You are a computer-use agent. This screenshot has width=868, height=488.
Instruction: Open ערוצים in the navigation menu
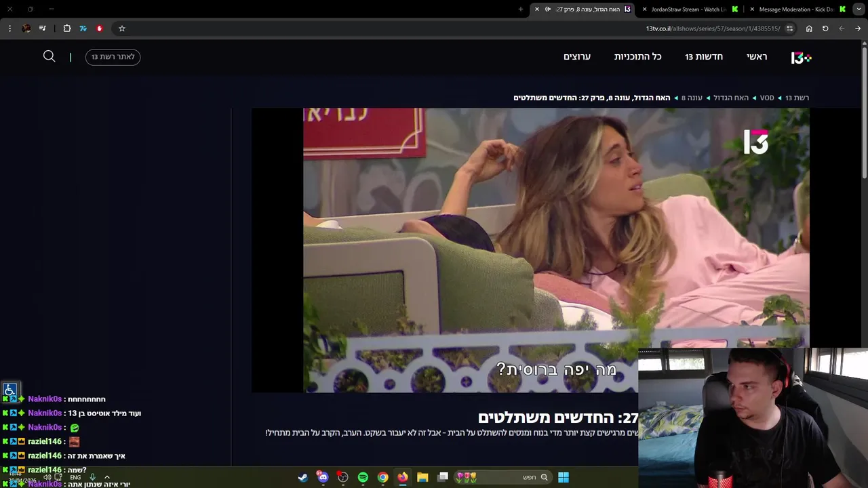click(x=577, y=57)
